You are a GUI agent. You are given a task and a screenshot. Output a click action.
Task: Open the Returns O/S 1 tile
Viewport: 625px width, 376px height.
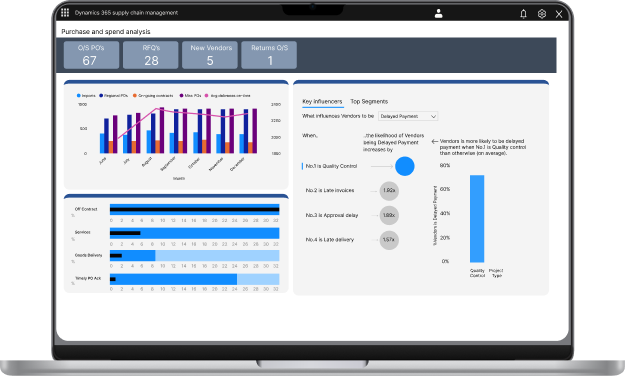[269, 55]
